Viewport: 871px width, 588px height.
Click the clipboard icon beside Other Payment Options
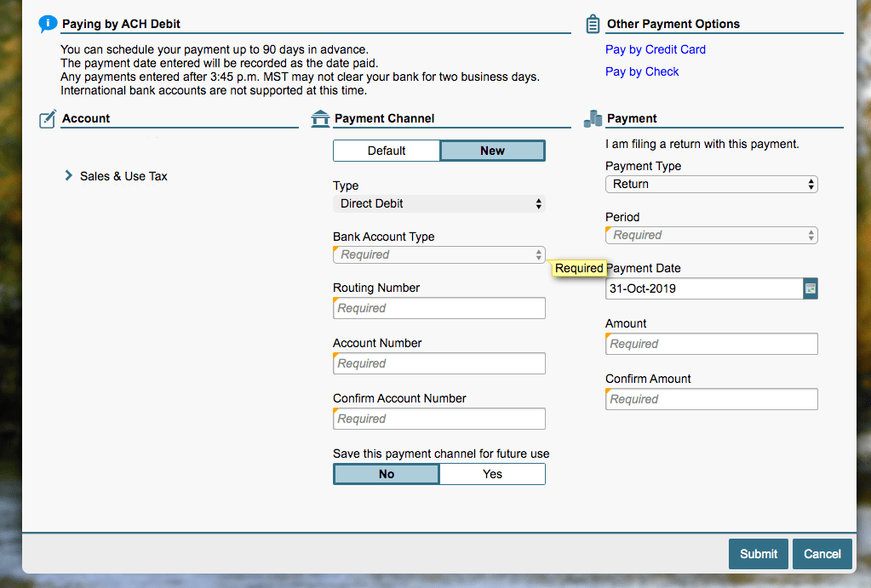593,24
